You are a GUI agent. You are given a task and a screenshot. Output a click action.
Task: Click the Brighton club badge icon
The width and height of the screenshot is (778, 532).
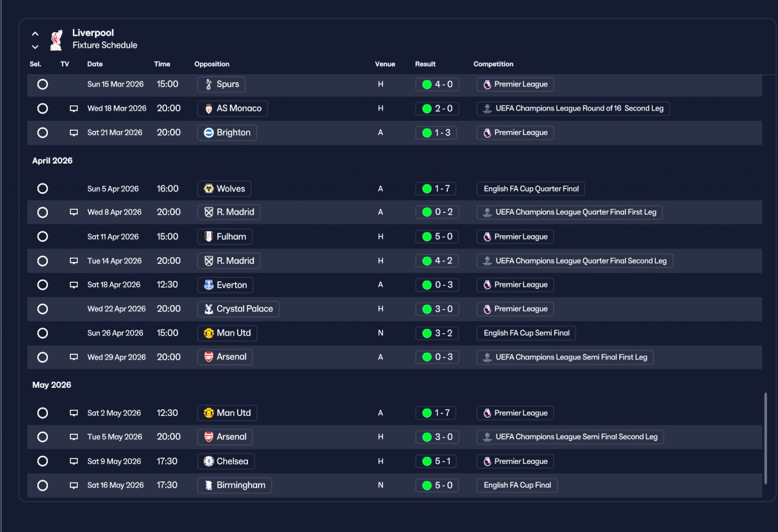coord(208,133)
